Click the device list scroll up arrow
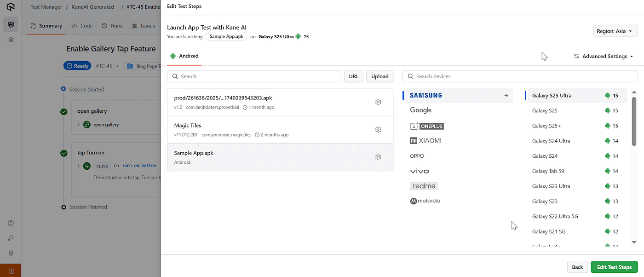 [x=634, y=92]
